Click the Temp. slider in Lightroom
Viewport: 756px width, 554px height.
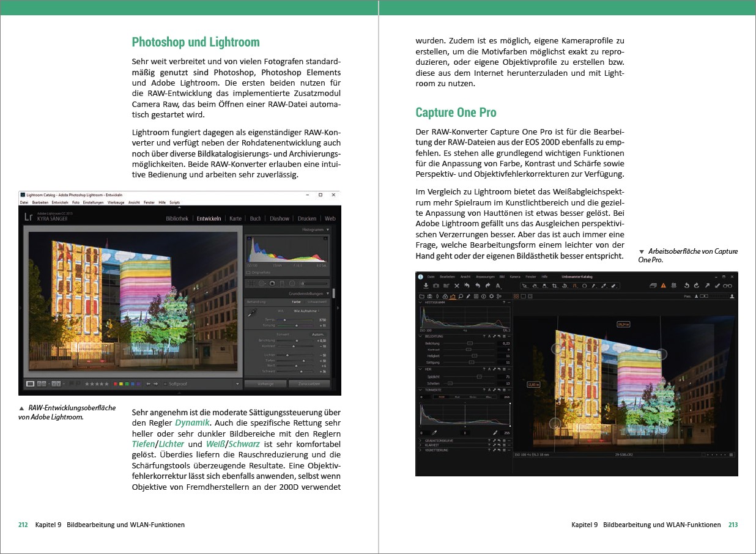click(x=295, y=320)
